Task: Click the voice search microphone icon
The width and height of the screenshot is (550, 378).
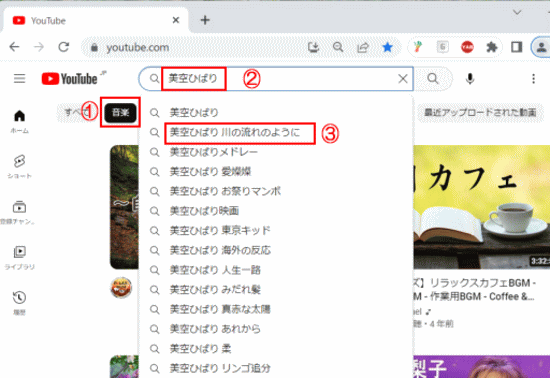Action: click(x=470, y=79)
